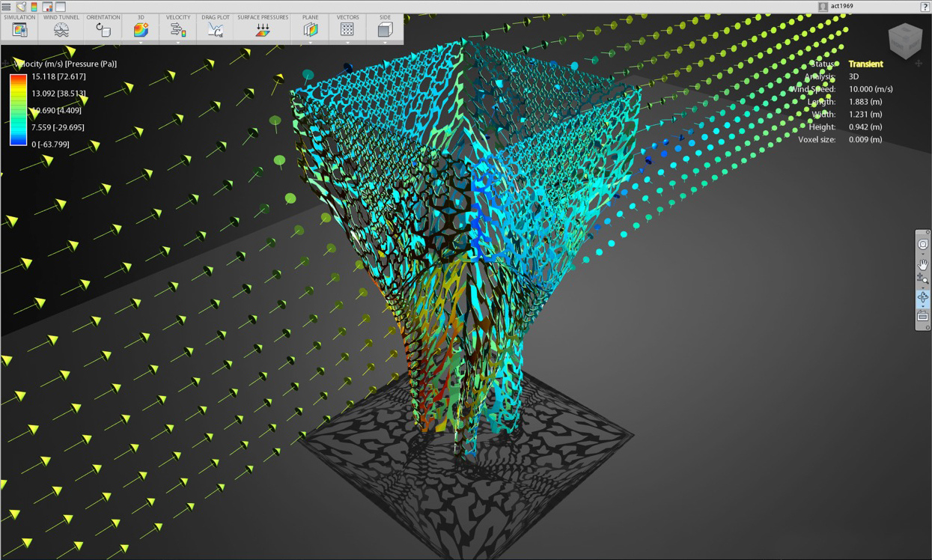Image resolution: width=932 pixels, height=560 pixels.
Task: Click the ORIENTATION toolbar label
Action: click(x=103, y=17)
